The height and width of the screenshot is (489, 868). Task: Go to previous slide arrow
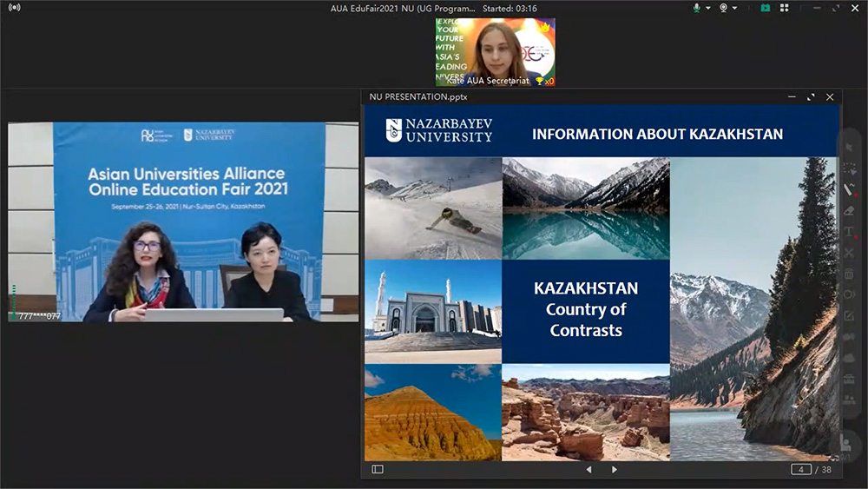click(589, 469)
